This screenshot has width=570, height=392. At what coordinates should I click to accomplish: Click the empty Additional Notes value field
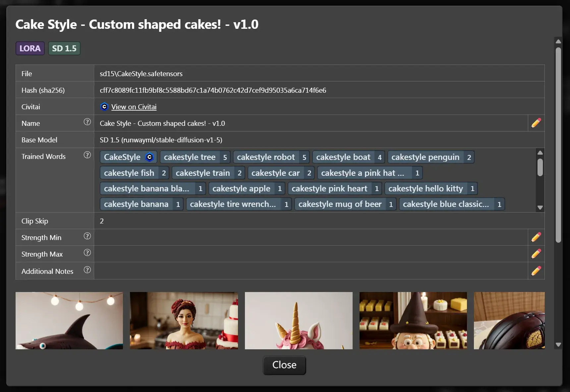click(311, 271)
